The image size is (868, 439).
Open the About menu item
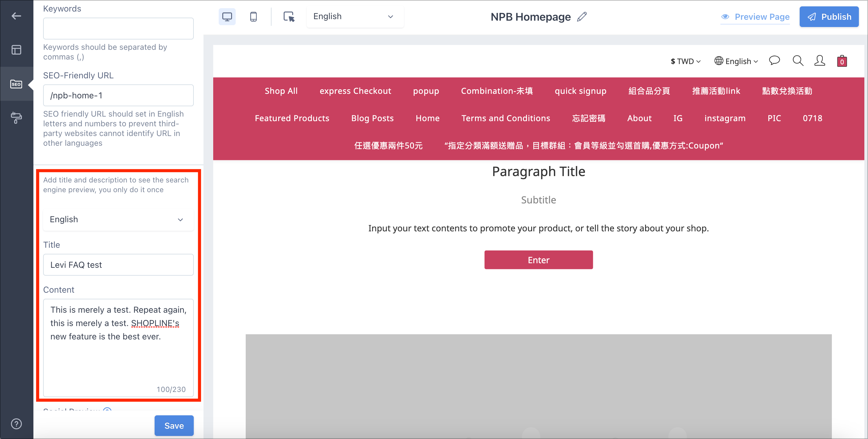[x=639, y=118]
